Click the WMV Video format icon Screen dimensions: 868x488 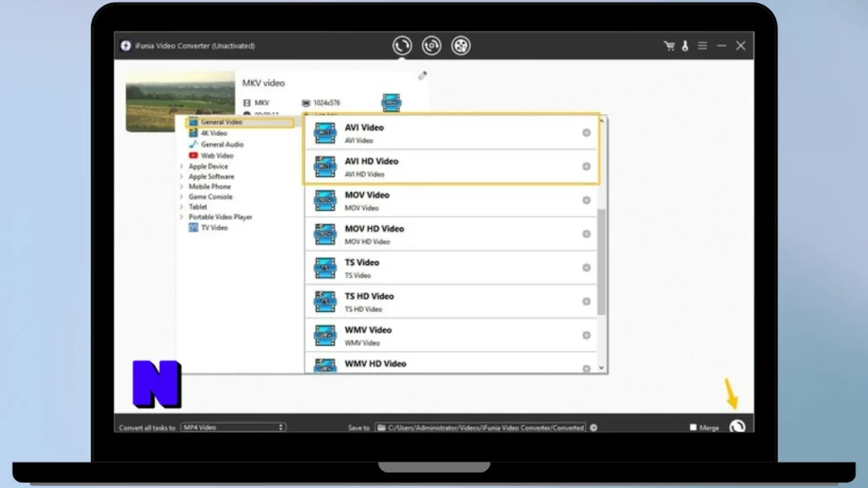[x=325, y=335]
